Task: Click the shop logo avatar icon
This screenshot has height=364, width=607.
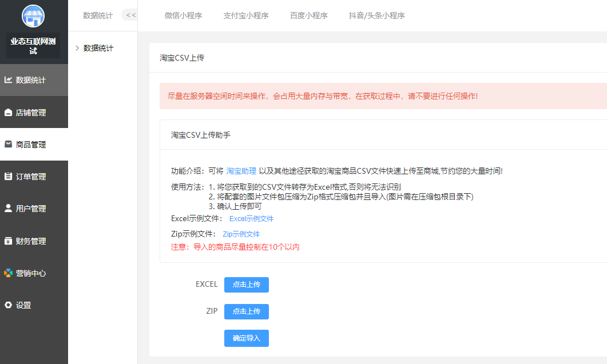Action: pos(33,16)
